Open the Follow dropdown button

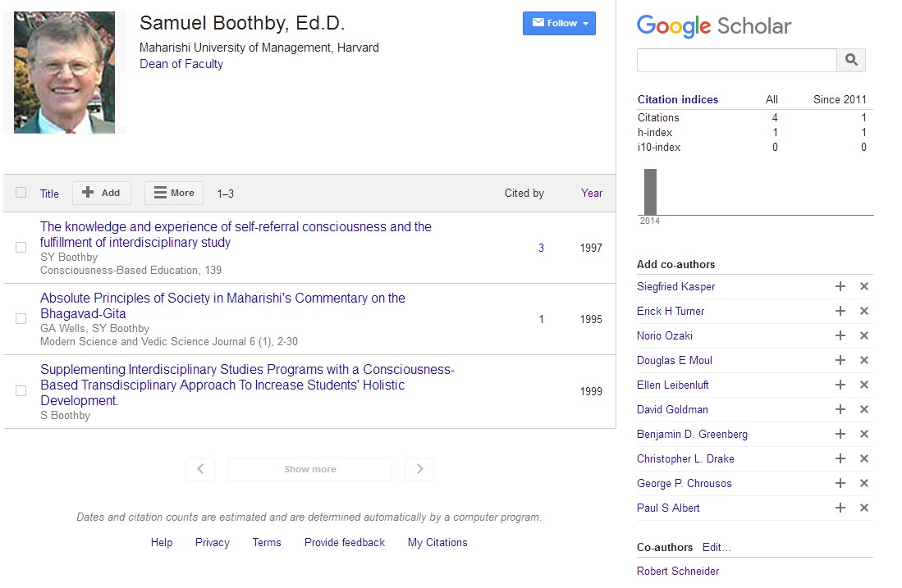click(x=559, y=24)
